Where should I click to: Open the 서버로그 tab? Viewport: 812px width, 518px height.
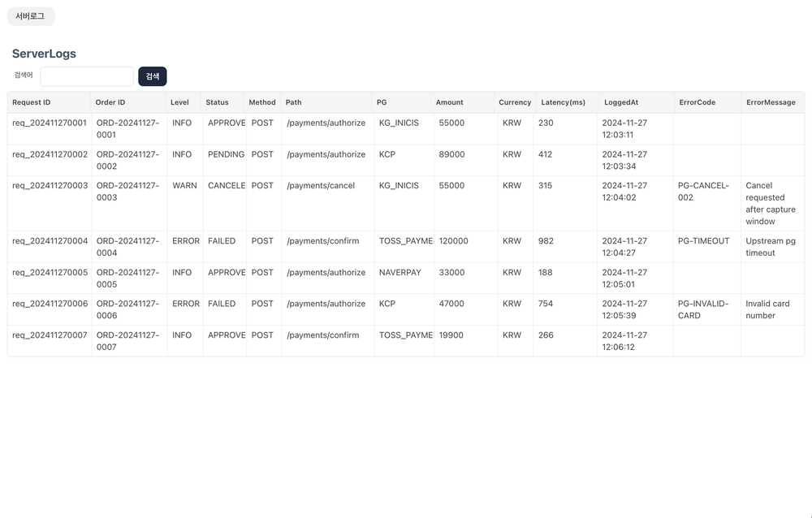pos(30,16)
